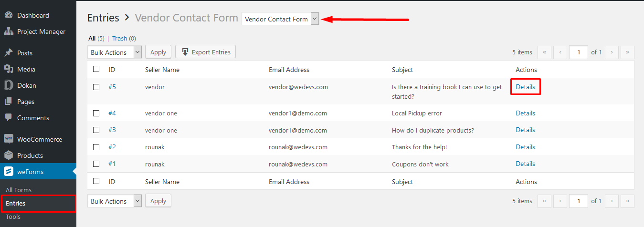Screen dimensions: 644x227
Task: Open the Dashboard icon in sidebar
Action: (x=9, y=15)
